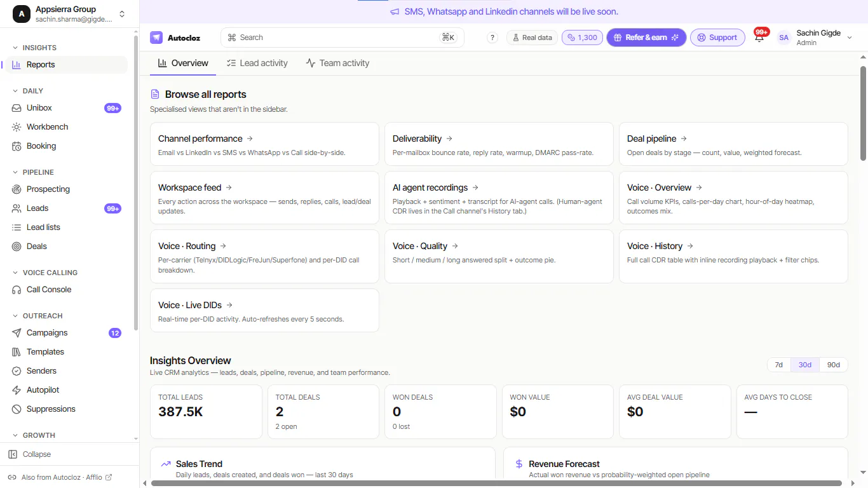Open Campaigns in the sidebar
The height and width of the screenshot is (488, 868).
pyautogui.click(x=67, y=333)
